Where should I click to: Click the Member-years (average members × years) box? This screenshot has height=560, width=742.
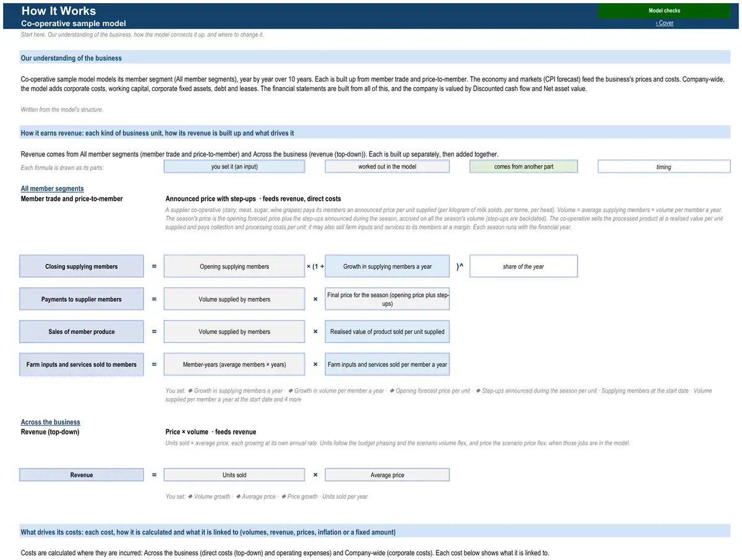(234, 365)
